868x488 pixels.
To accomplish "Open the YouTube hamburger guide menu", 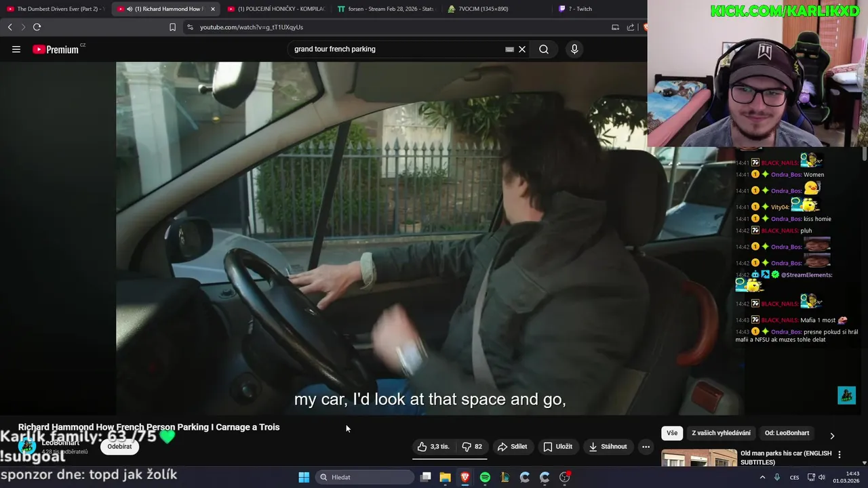I will (16, 49).
